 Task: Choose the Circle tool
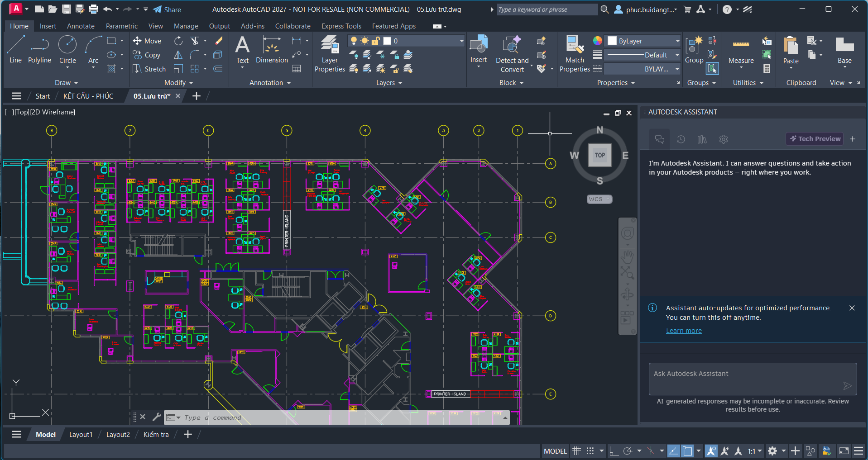pos(67,50)
